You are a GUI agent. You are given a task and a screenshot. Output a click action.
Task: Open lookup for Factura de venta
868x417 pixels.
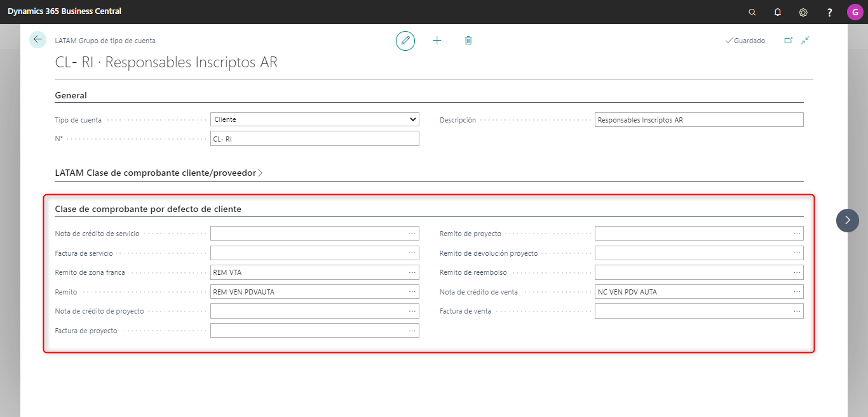coord(797,311)
